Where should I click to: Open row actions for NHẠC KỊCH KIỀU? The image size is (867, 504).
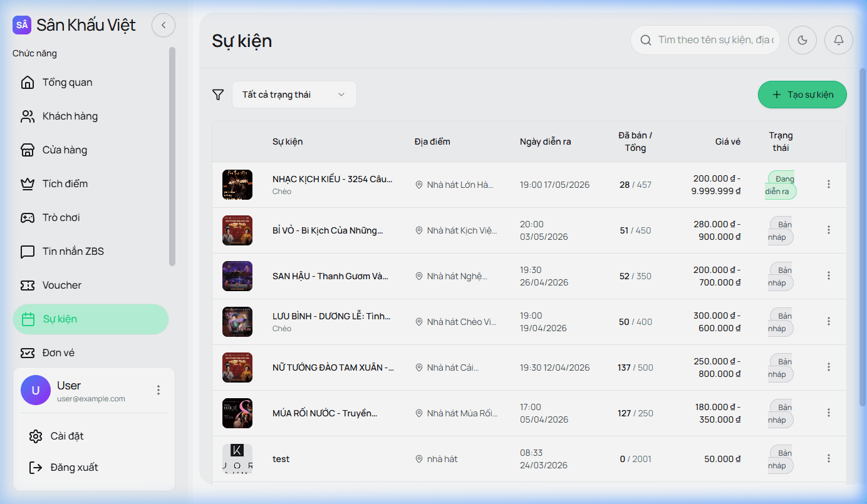(x=829, y=184)
